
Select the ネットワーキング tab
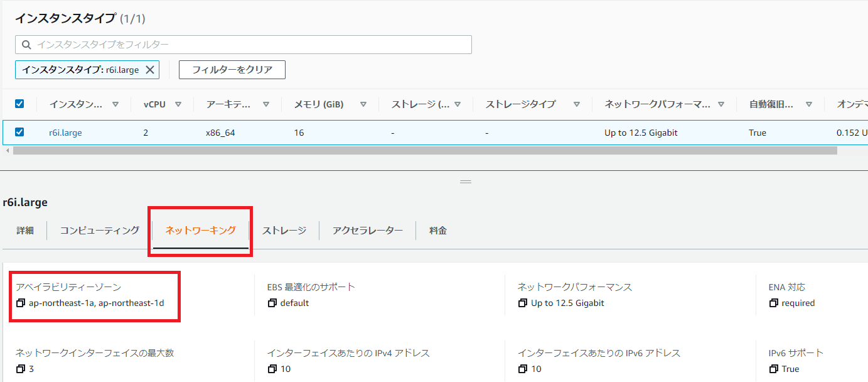pyautogui.click(x=201, y=231)
